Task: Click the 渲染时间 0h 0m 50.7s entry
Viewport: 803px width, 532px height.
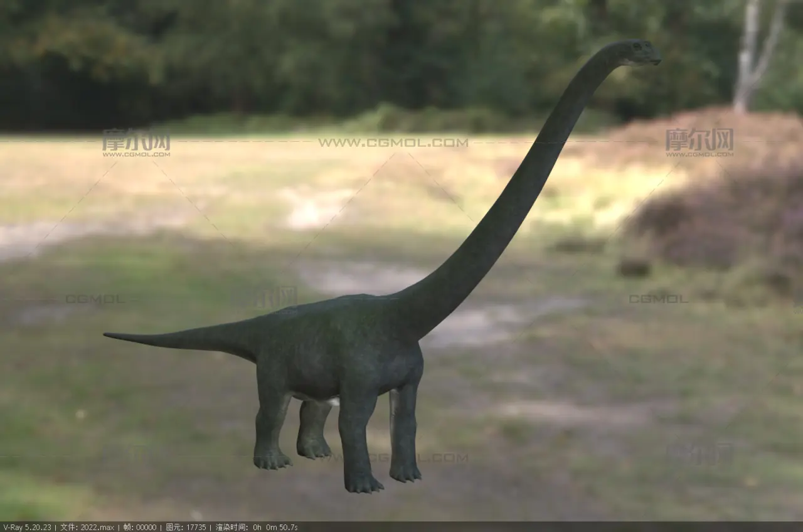Action: coord(257,527)
